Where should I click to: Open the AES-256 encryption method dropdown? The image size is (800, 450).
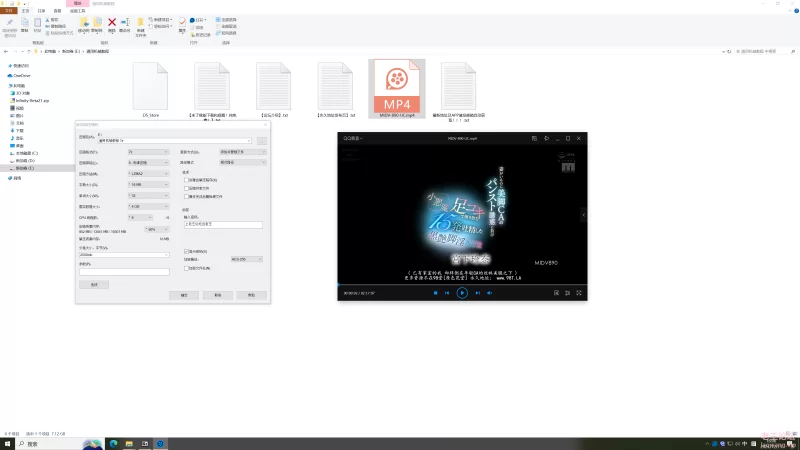click(246, 259)
